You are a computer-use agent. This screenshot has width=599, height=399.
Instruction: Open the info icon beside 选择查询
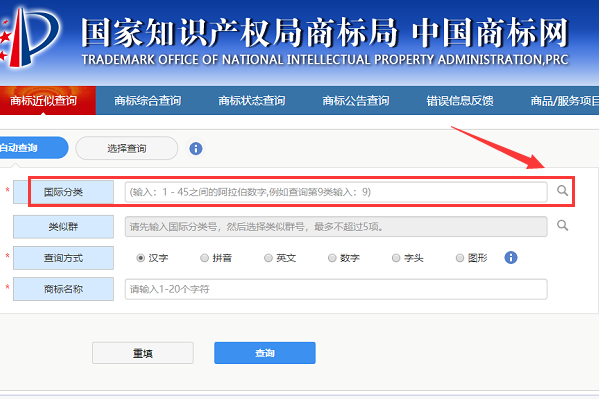(x=196, y=148)
